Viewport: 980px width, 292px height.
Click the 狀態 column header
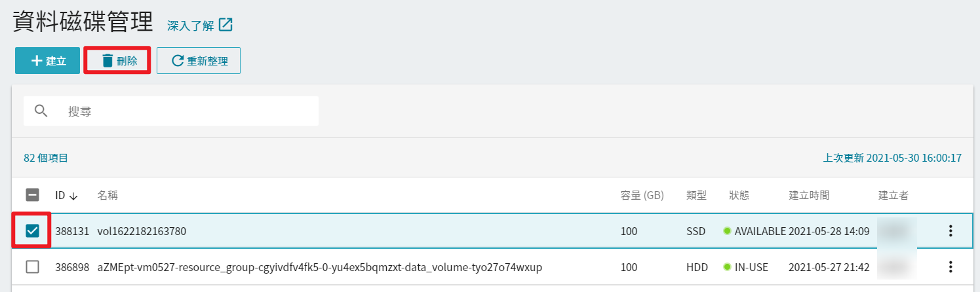739,195
